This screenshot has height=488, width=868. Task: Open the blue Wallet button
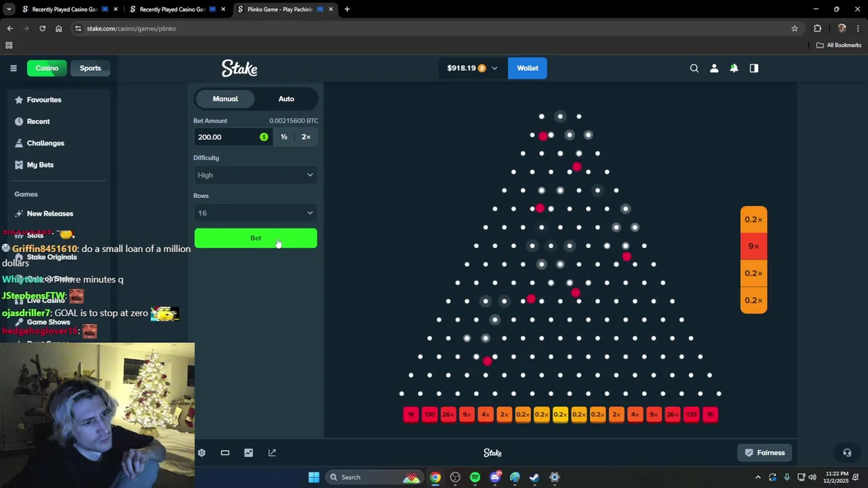tap(528, 68)
